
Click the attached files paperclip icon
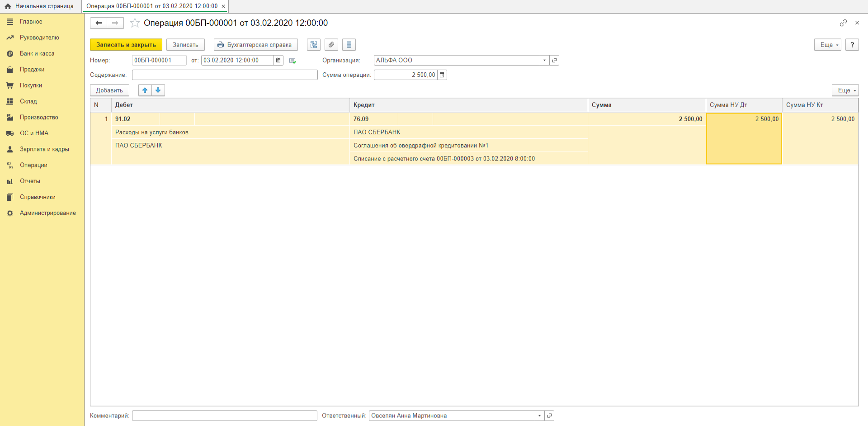[331, 45]
